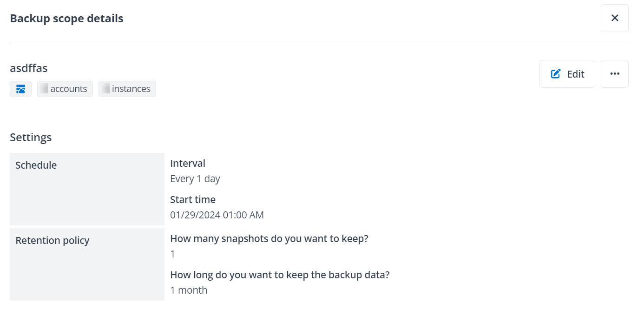Click the Settings section heading
644x322 pixels.
click(x=31, y=138)
